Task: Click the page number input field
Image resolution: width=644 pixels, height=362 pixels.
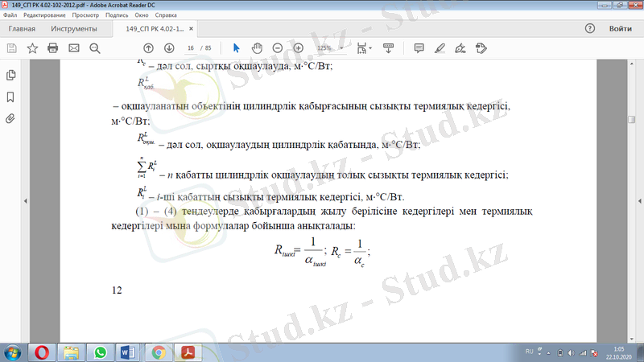Action: [190, 47]
